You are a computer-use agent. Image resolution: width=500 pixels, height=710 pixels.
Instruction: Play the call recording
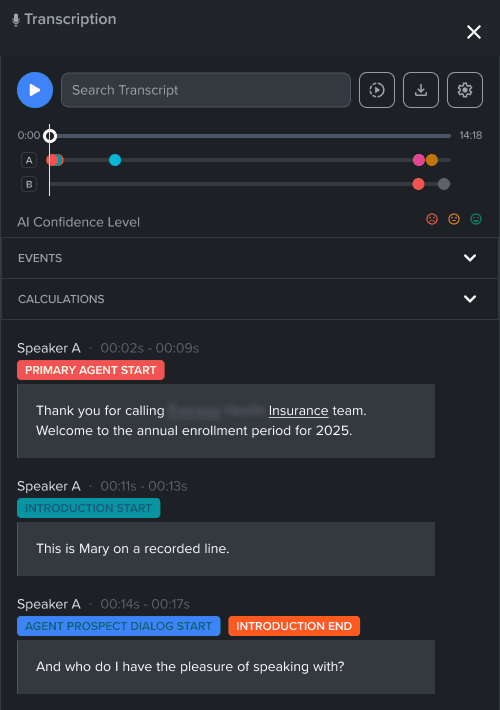click(35, 90)
